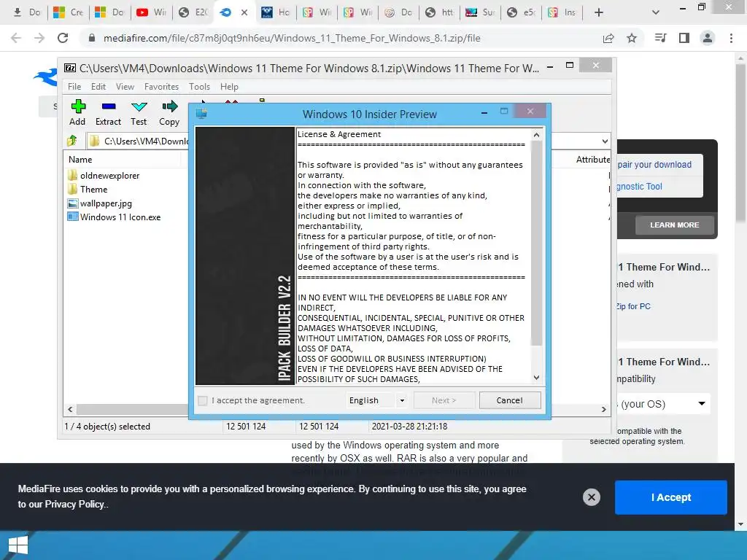Click the Diagnostic Tool link
Viewport: 747px width, 560px height.
pyautogui.click(x=639, y=186)
